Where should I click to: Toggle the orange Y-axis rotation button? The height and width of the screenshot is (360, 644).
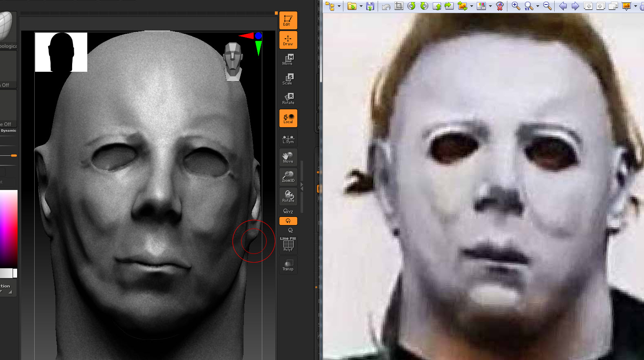(x=288, y=221)
